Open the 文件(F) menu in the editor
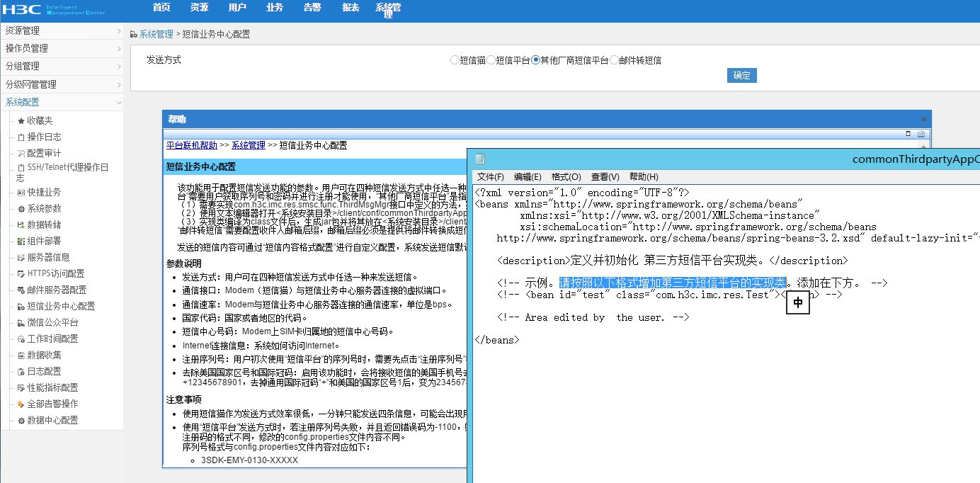Screen dimensions: 980x483 point(491,177)
